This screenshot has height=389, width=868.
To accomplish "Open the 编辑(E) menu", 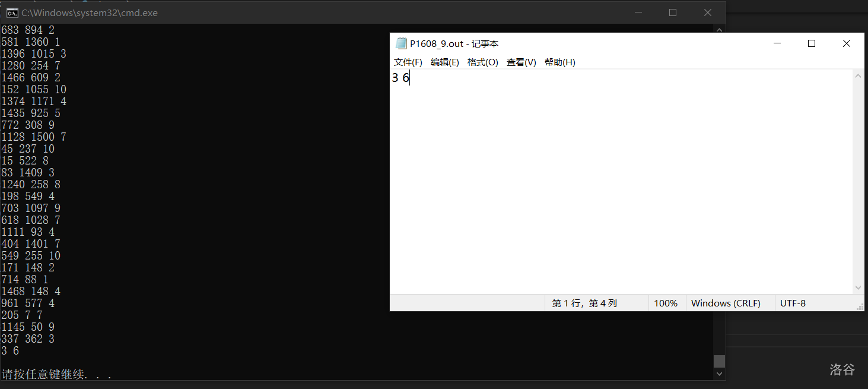I will 445,62.
